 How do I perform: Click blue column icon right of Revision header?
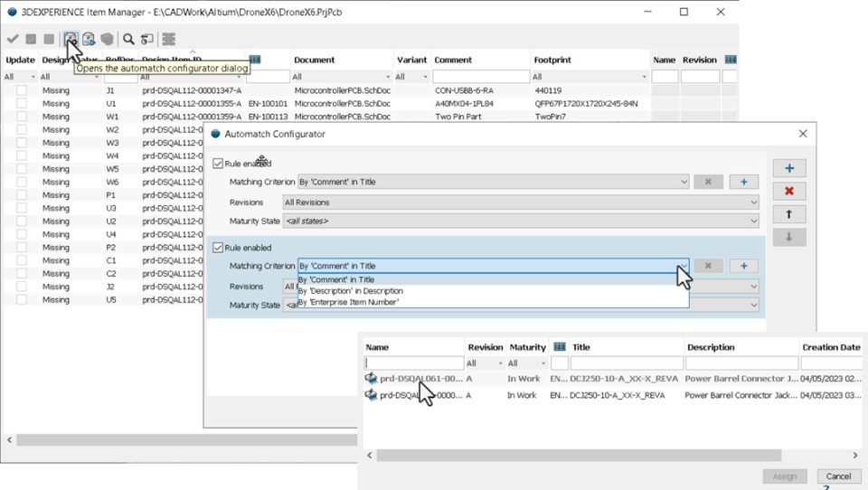click(x=731, y=60)
